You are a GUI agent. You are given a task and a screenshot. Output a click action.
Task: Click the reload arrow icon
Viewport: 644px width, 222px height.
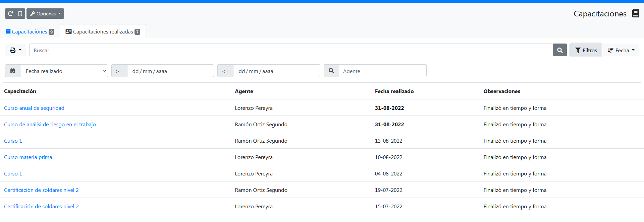point(10,14)
